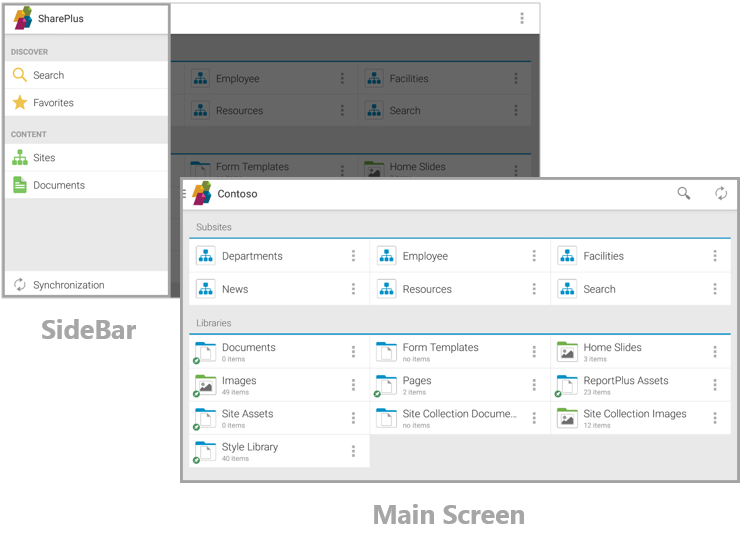Click the SharePlus logo in the sidebar
741x533 pixels.
pyautogui.click(x=22, y=18)
